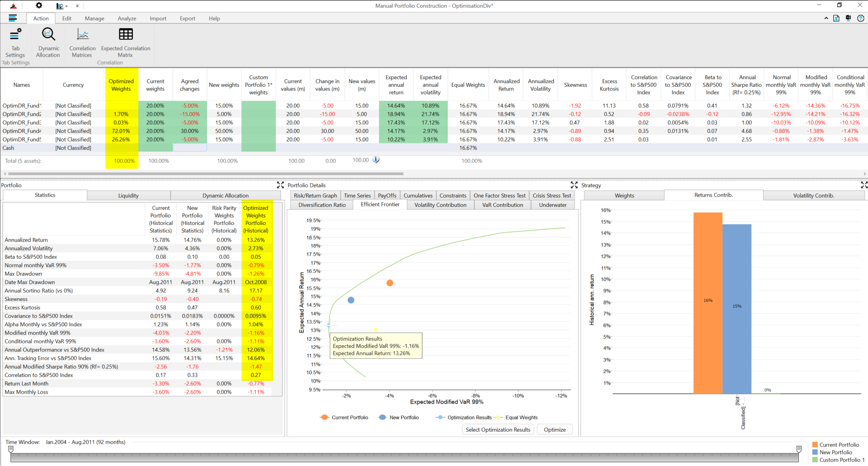This screenshot has height=466, width=868.
Task: Click the gear settings icon in title bar
Action: point(39,6)
